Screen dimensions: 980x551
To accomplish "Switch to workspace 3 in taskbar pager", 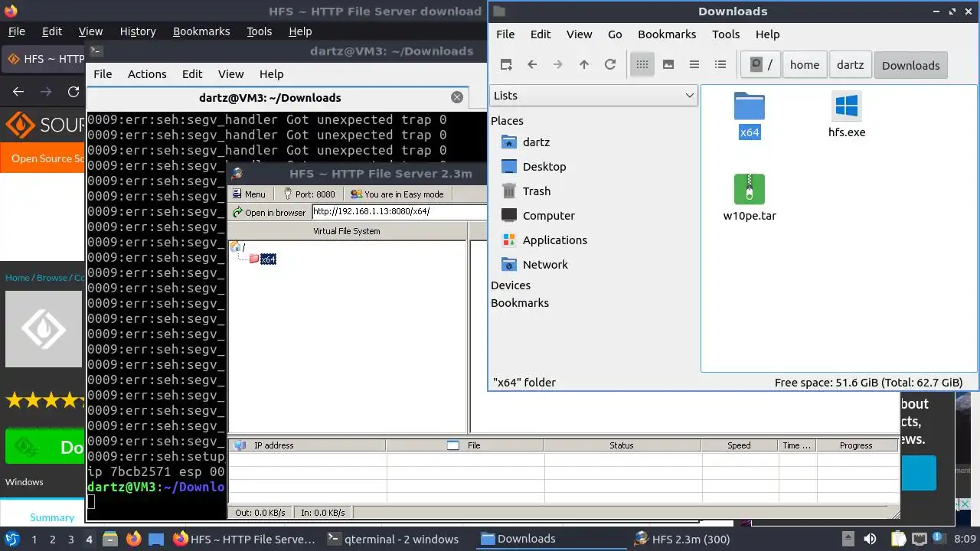I will pos(70,540).
